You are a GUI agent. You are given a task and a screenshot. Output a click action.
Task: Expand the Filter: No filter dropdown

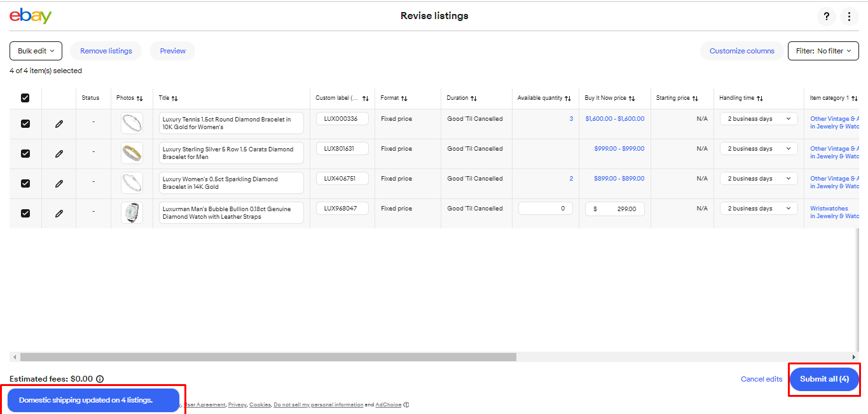click(x=823, y=51)
